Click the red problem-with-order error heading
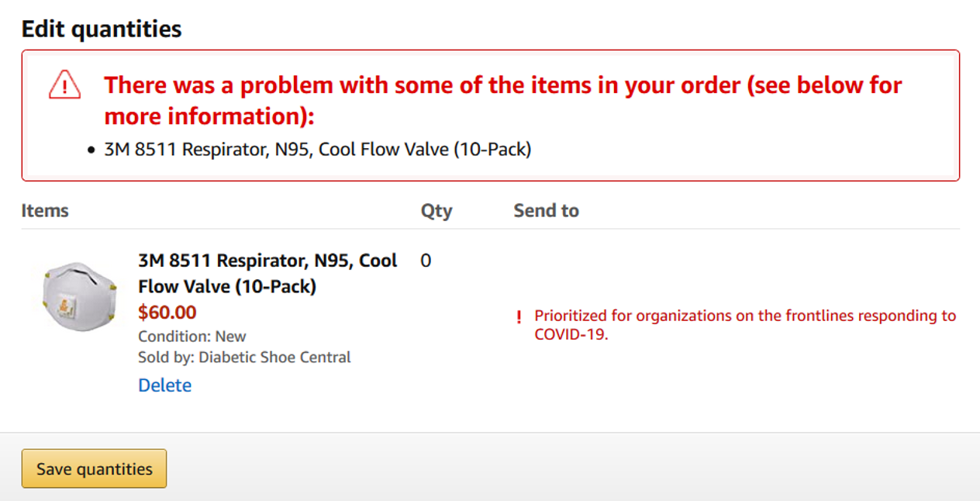Screen dimensions: 980x501 (x=503, y=100)
